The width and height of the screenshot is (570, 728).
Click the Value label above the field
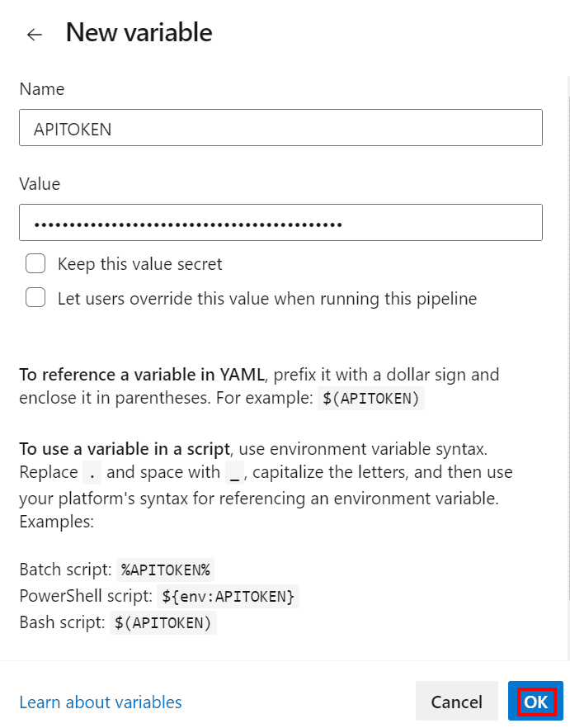40,183
